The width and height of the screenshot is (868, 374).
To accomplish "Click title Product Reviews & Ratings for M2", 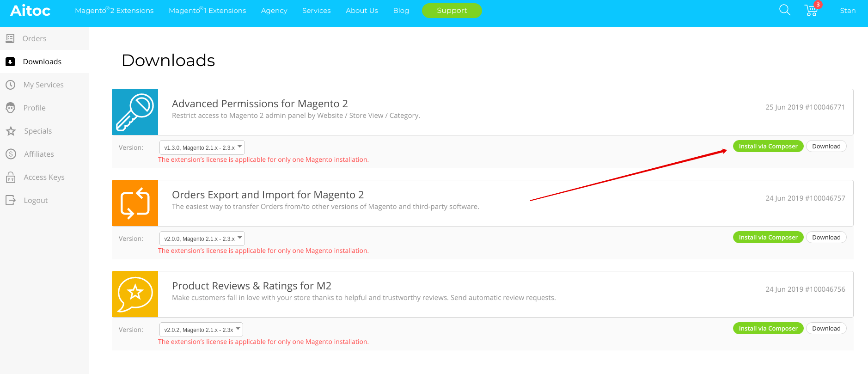I will click(x=251, y=286).
